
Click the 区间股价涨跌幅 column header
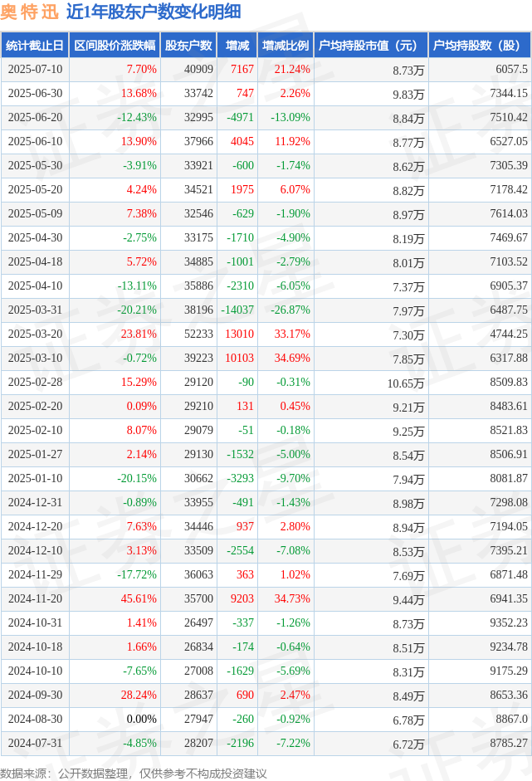click(x=115, y=46)
